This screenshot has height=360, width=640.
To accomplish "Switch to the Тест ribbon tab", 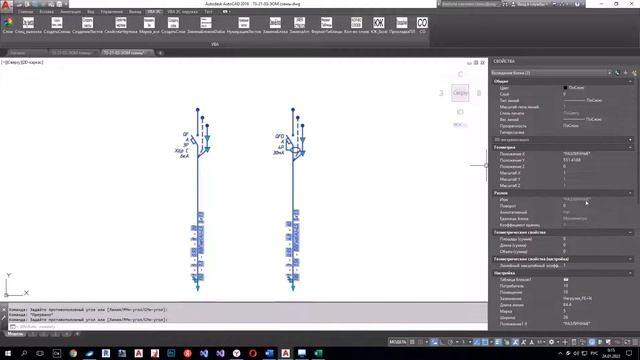I will (x=208, y=12).
